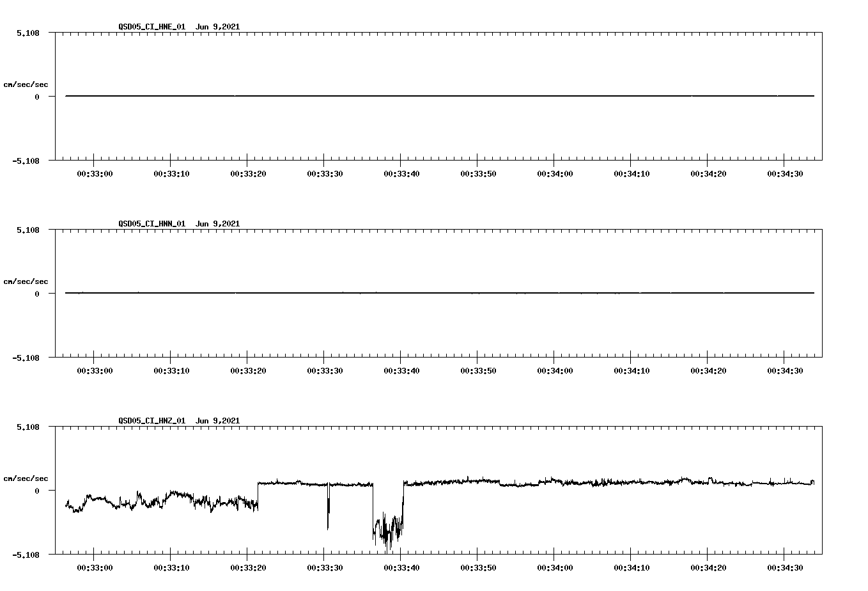Click 00:34:30 label under the HNE plot

(785, 174)
